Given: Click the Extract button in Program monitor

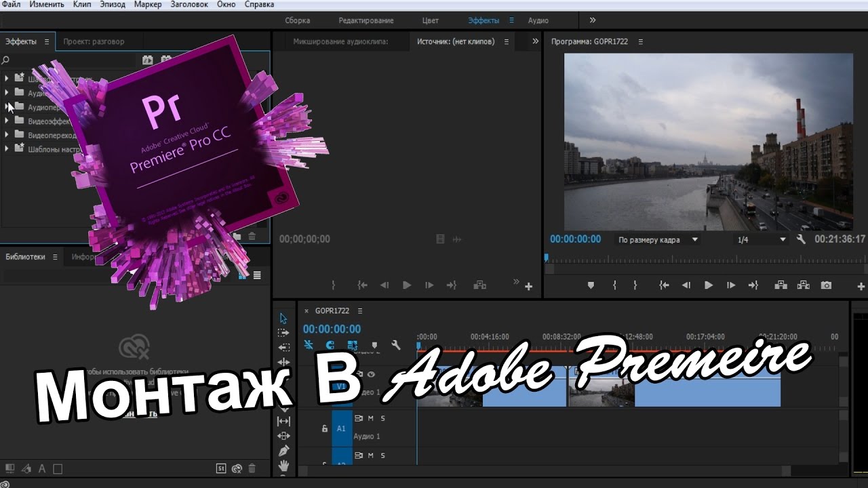Looking at the screenshot, I should coord(804,285).
